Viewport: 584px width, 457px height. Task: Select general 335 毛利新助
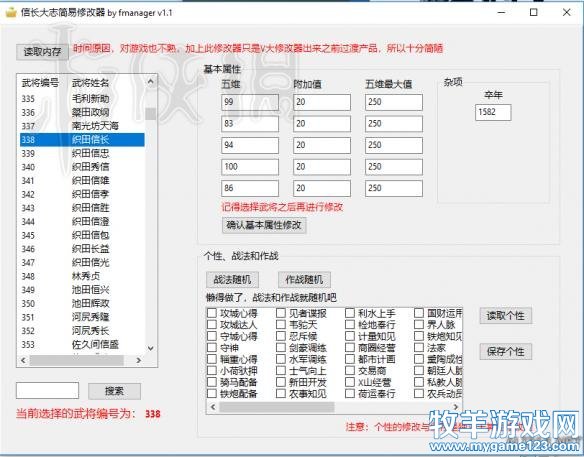(82, 99)
